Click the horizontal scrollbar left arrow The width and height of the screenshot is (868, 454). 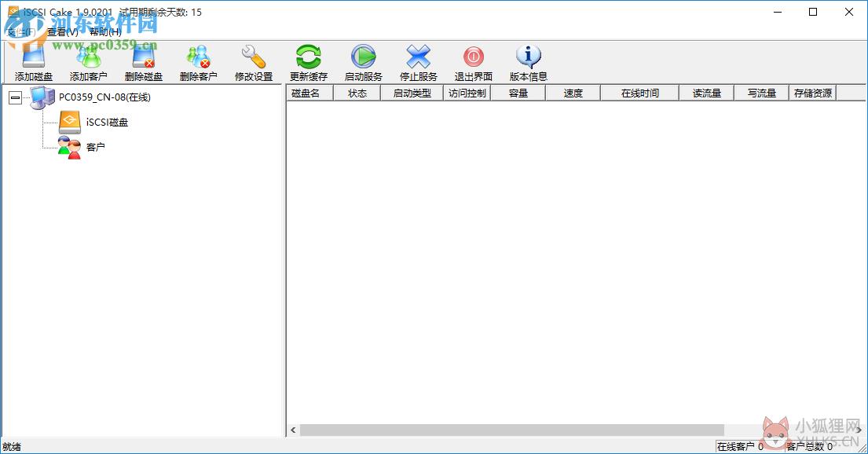click(293, 430)
